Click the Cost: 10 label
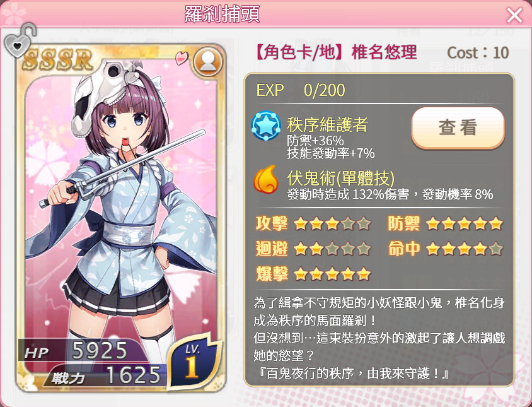The width and height of the screenshot is (532, 407). [x=478, y=52]
